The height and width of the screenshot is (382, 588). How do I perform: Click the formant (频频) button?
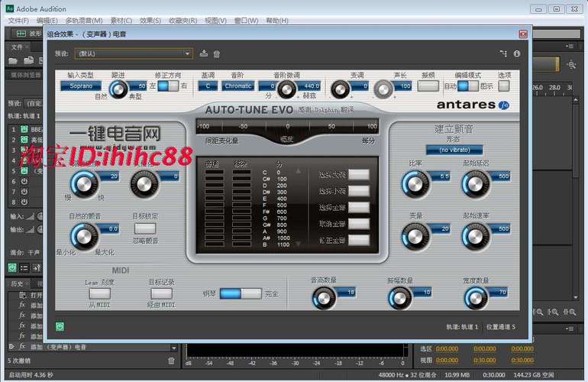428,86
